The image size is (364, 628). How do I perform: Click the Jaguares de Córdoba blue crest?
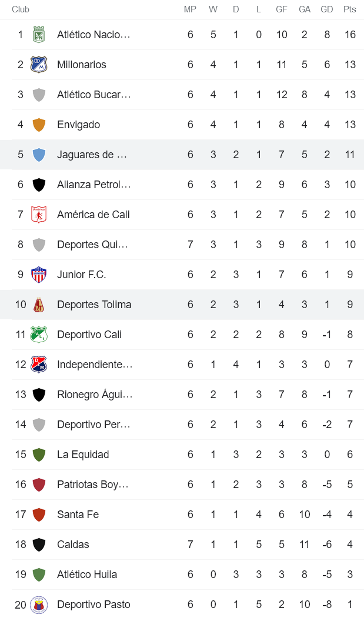[x=38, y=155]
